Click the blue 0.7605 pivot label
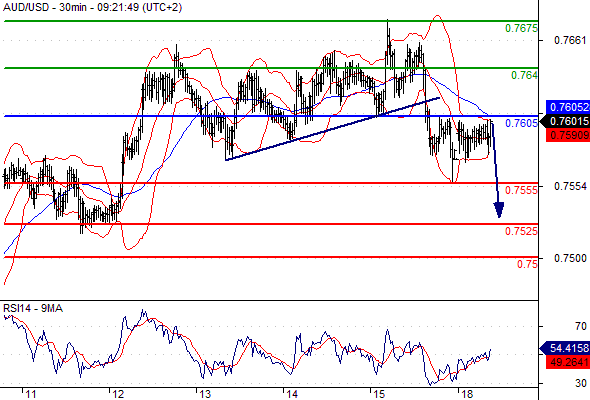Image resolution: width=590 pixels, height=400 pixels. pos(521,123)
